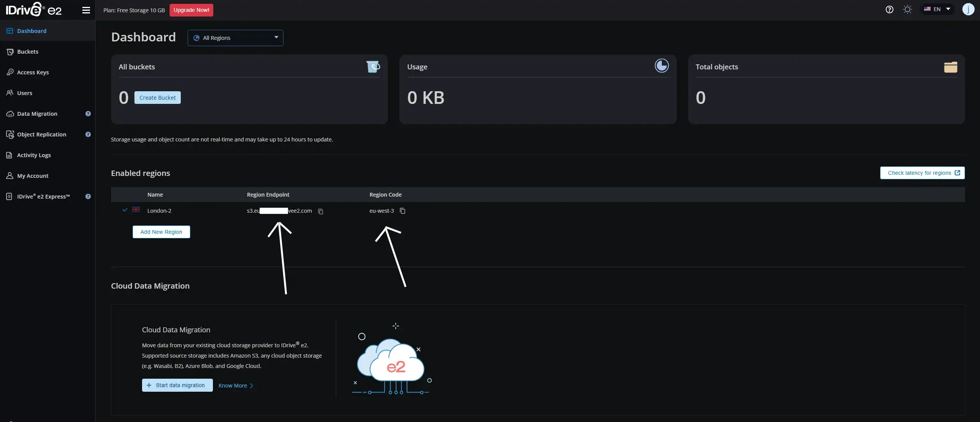Open the user profile avatar
980x422 pixels.
968,9
